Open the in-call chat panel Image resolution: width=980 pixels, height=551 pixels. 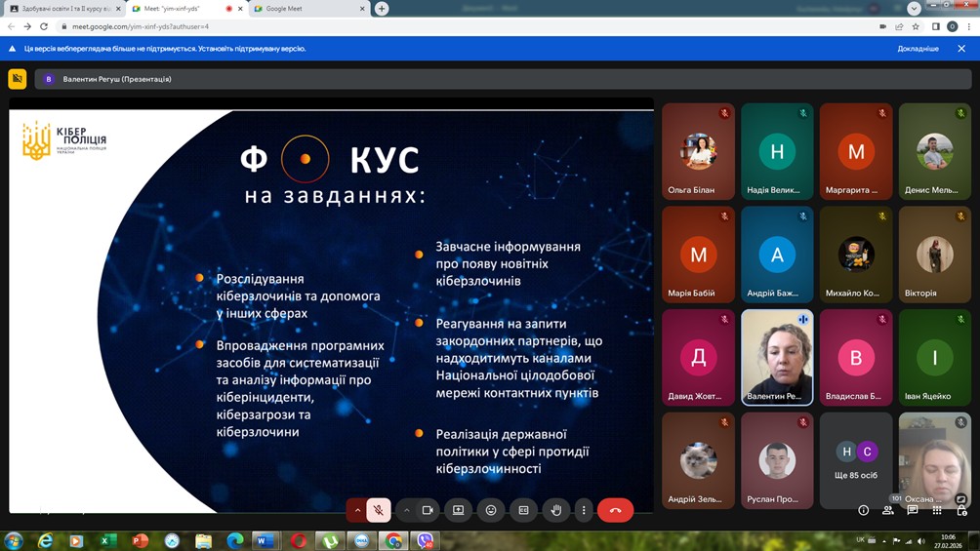913,510
